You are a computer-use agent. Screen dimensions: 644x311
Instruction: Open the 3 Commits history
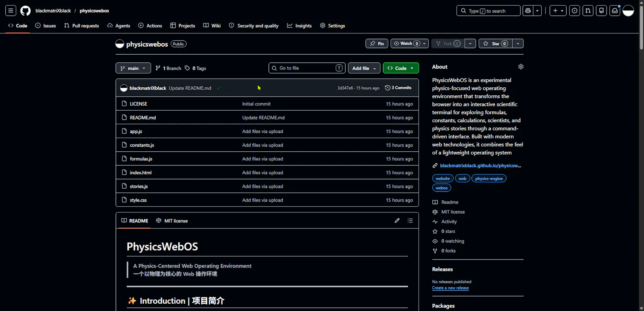pyautogui.click(x=398, y=88)
